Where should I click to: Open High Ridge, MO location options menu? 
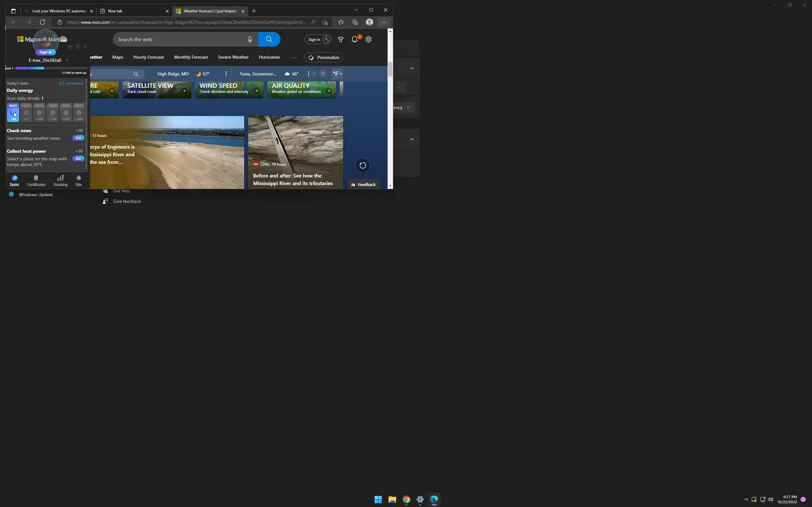[x=226, y=74]
